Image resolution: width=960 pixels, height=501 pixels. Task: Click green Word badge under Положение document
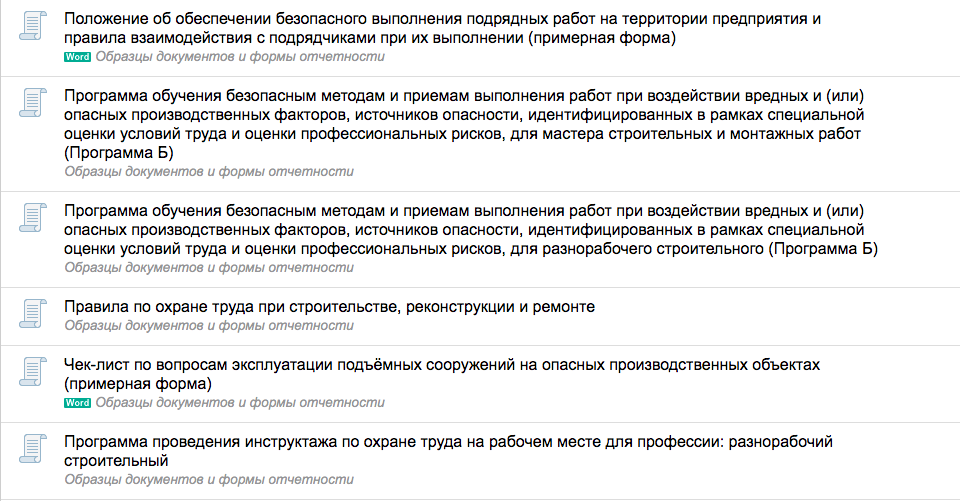point(77,57)
